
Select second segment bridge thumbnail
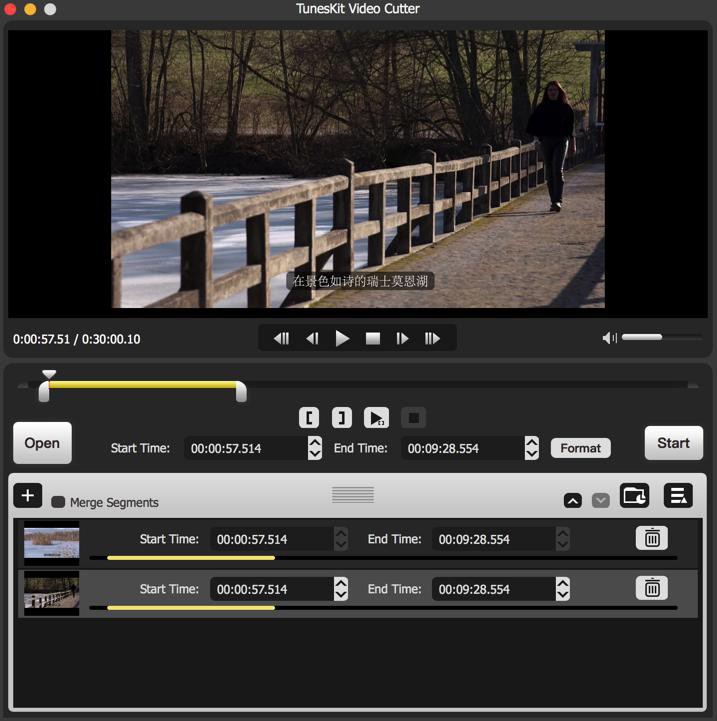coord(52,593)
